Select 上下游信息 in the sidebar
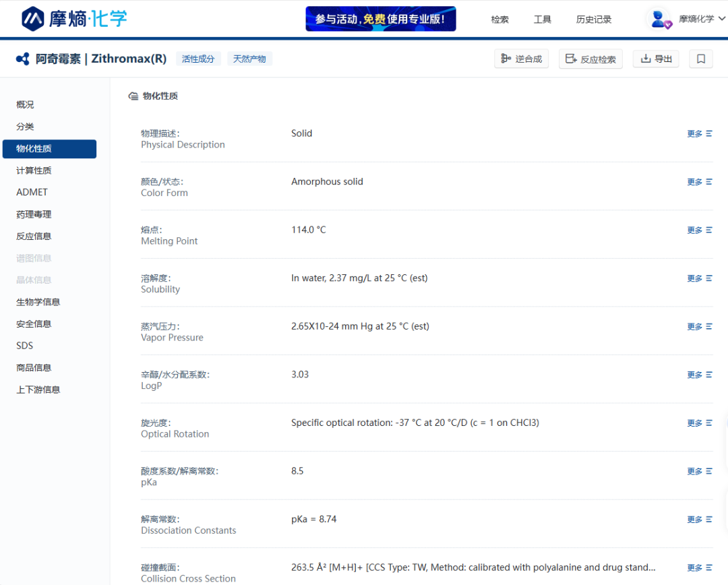The image size is (728, 585). pos(38,390)
